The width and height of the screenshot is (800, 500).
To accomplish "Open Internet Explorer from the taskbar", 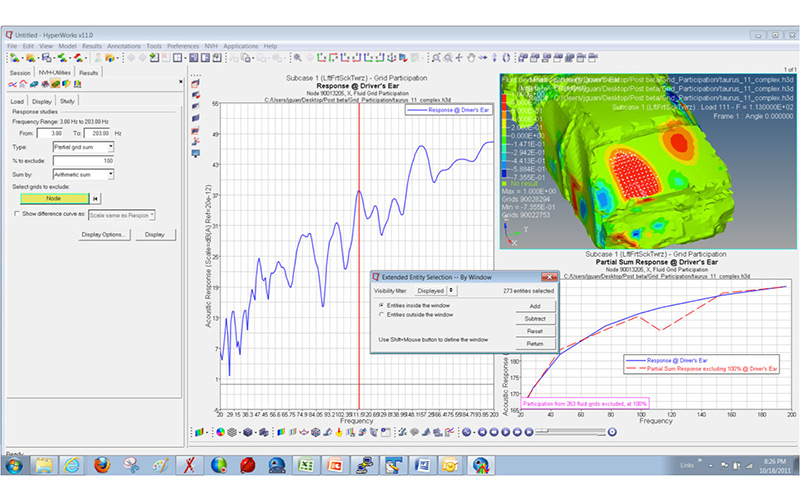I will (x=72, y=465).
